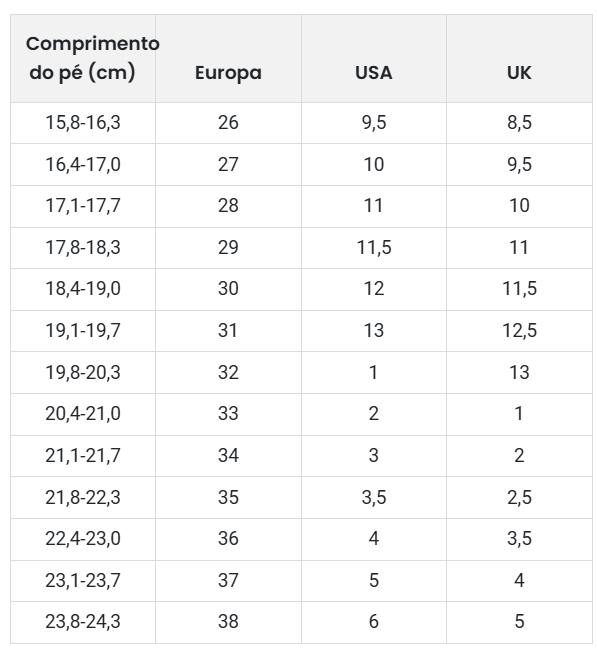The image size is (597, 662).
Task: Click USA size 9,5 cell
Action: [374, 123]
